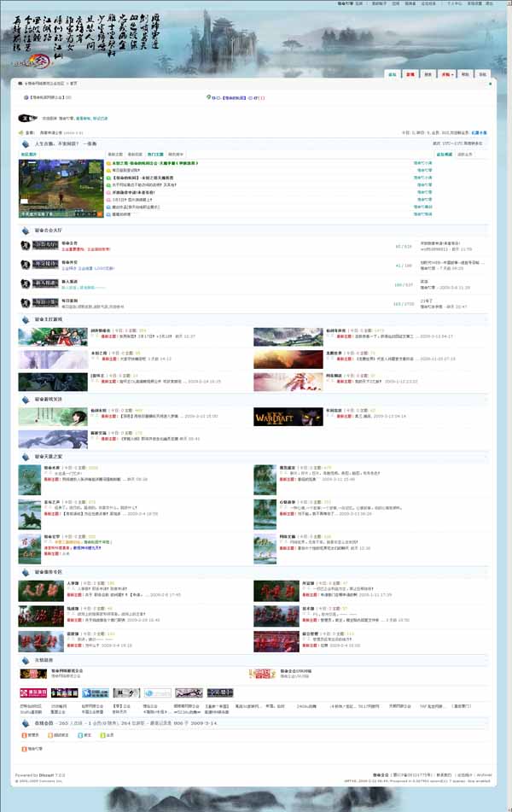Click the pin icon beside 宿命公会大厅 header

coord(26,231)
